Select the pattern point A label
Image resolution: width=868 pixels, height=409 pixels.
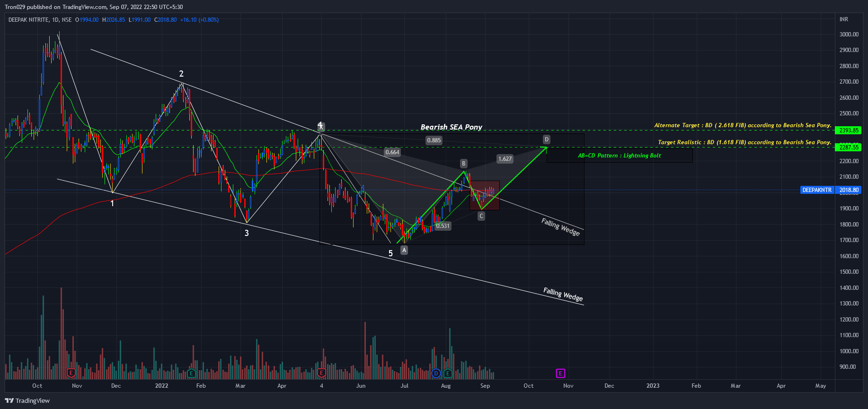(x=404, y=250)
